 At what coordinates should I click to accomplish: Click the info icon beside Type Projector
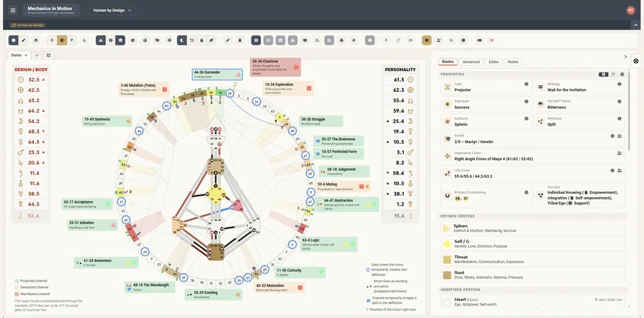pos(526,84)
